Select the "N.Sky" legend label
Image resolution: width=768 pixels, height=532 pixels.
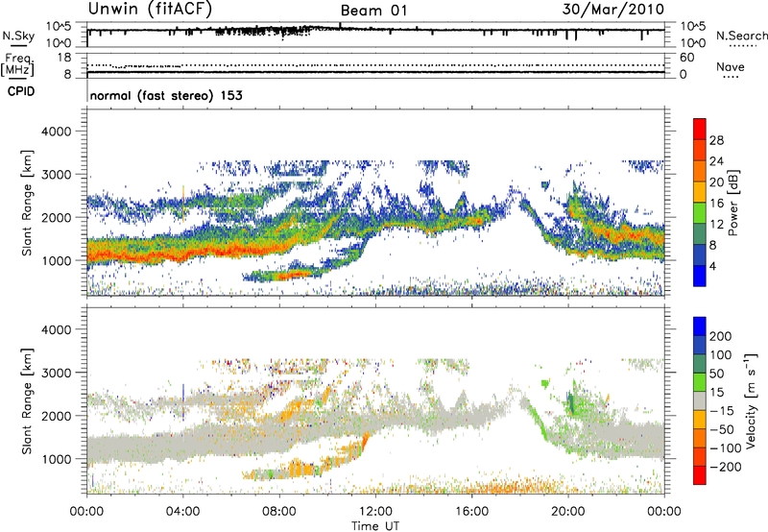(18, 36)
